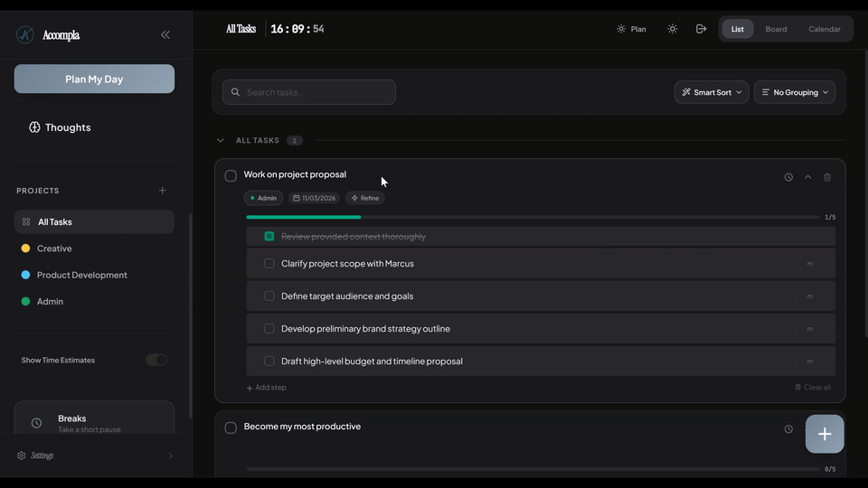Collapse the sidebar with double-chevron icon

165,34
